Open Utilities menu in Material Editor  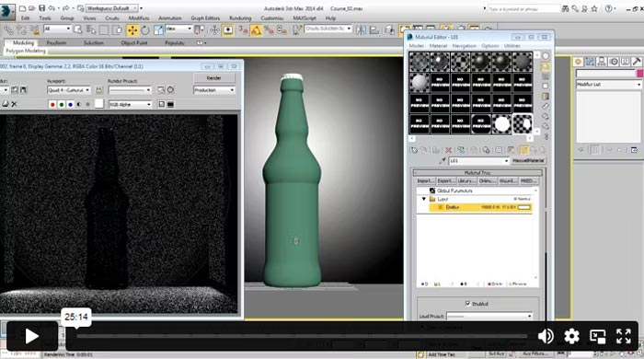point(512,46)
